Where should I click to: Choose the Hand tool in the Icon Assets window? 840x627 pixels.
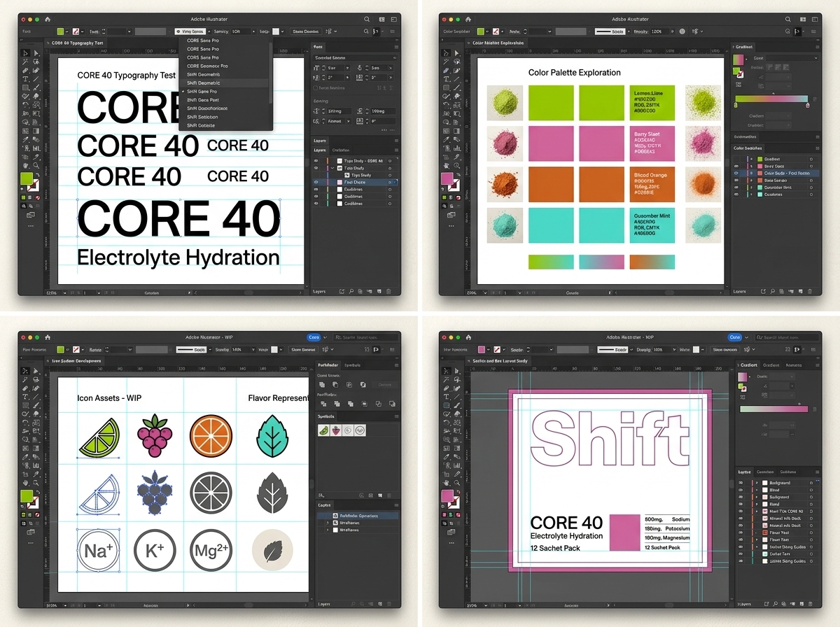pyautogui.click(x=26, y=483)
